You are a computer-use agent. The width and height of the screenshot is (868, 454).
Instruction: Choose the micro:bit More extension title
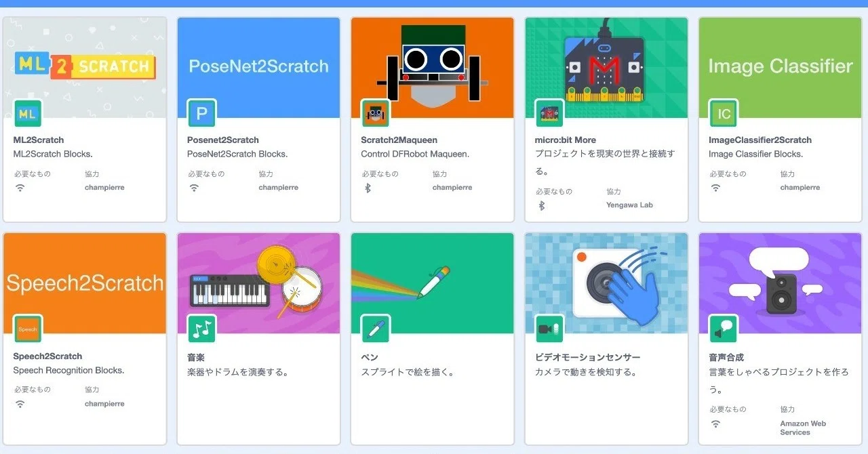tap(566, 140)
